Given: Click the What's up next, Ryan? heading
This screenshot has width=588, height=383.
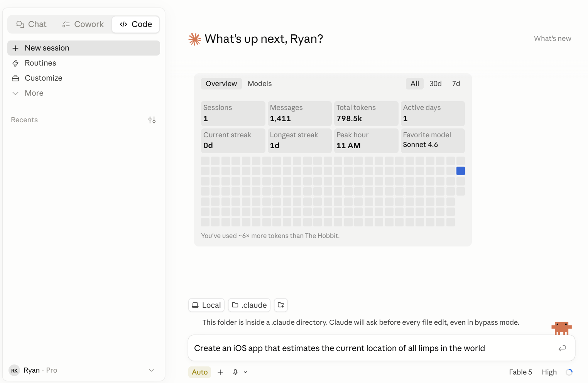Looking at the screenshot, I should click(x=264, y=39).
